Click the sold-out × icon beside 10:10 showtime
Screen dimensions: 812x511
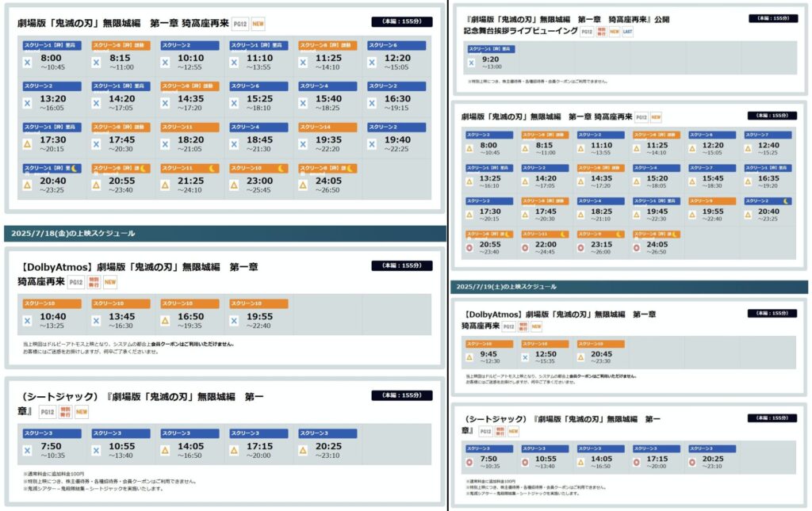point(165,63)
